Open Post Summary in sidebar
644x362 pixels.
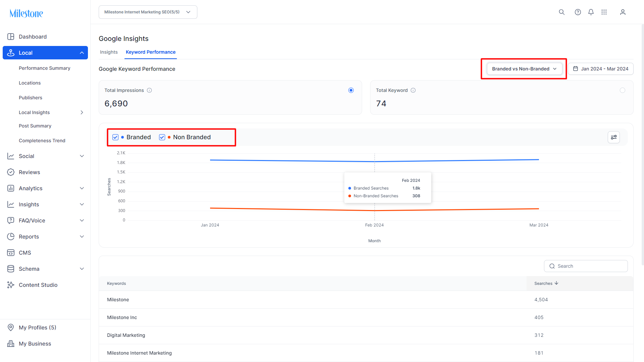35,126
